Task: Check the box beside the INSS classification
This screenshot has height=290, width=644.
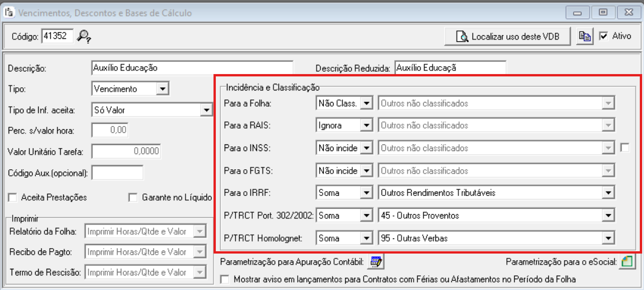Action: point(625,148)
